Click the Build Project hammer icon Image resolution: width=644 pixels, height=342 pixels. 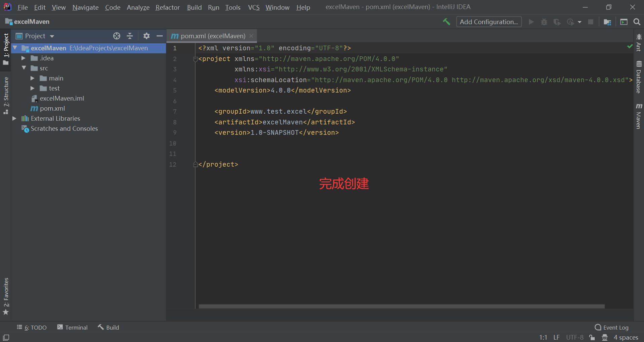pyautogui.click(x=446, y=22)
